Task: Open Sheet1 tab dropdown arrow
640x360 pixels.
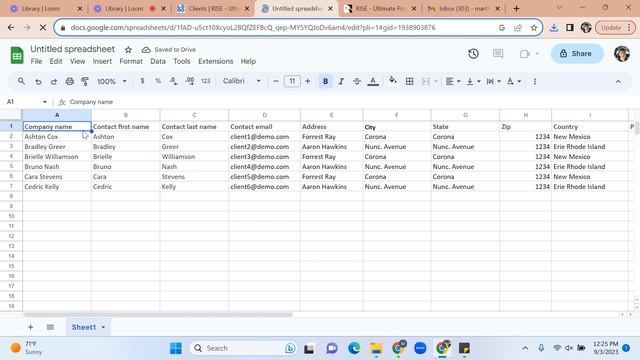Action: pyautogui.click(x=103, y=327)
